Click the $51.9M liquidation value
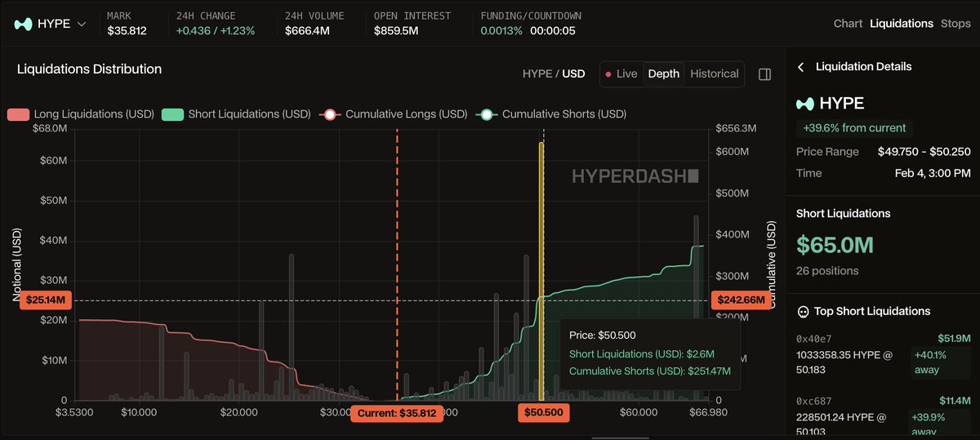Image resolution: width=980 pixels, height=440 pixels. point(954,338)
